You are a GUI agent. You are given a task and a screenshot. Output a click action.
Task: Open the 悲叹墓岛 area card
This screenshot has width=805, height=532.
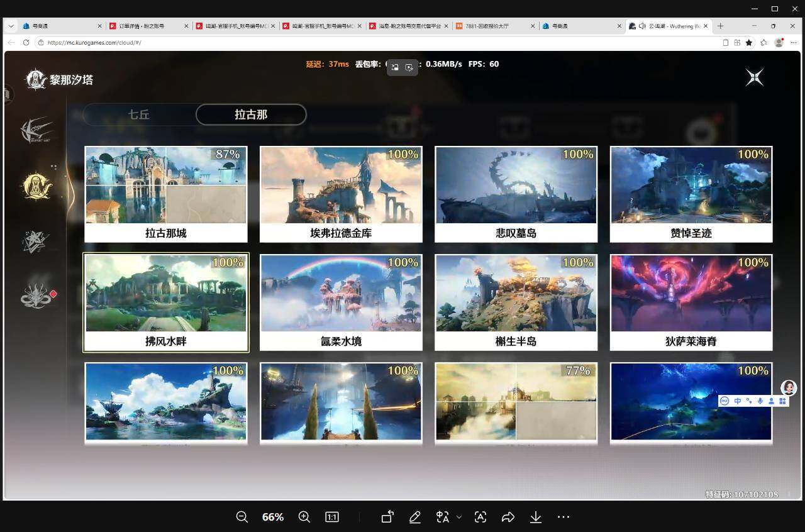516,194
